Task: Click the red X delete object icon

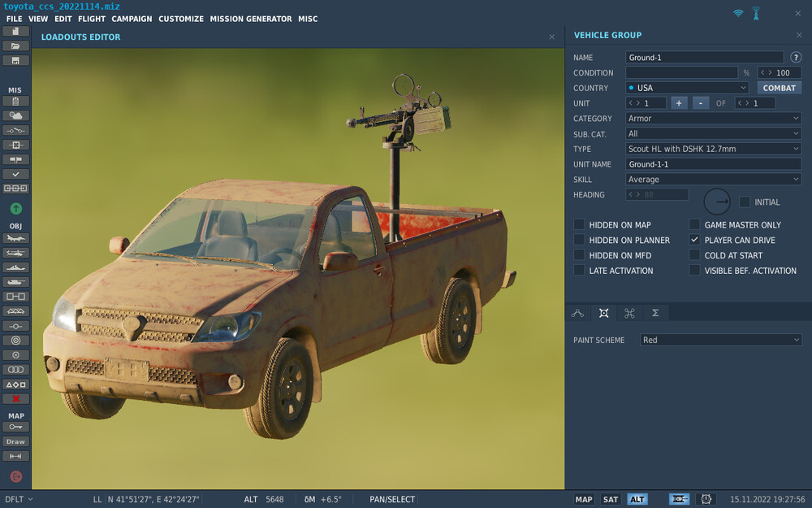Action: coord(15,399)
